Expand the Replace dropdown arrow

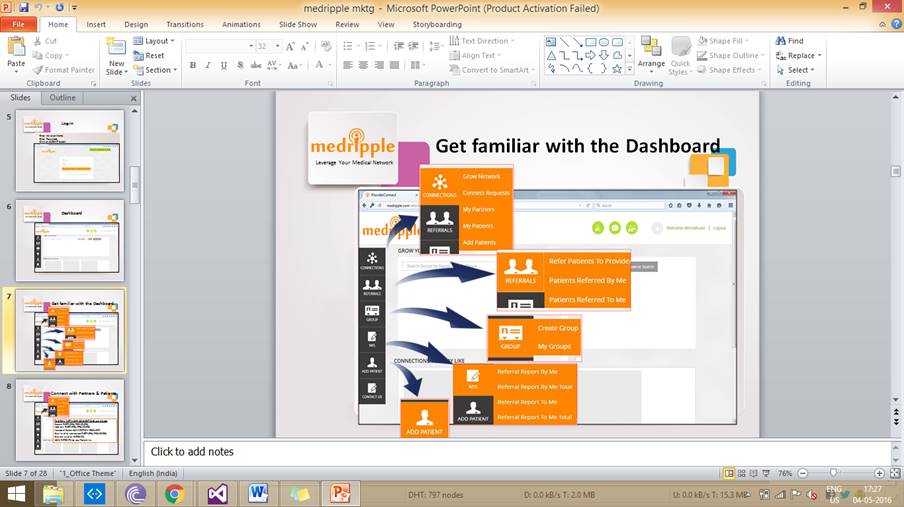820,56
